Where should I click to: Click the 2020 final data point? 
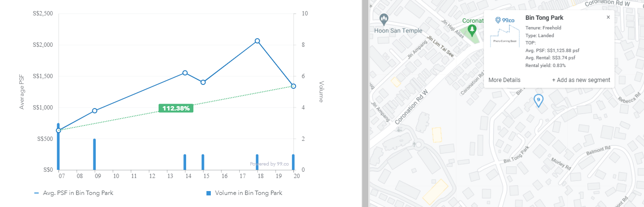[293, 86]
